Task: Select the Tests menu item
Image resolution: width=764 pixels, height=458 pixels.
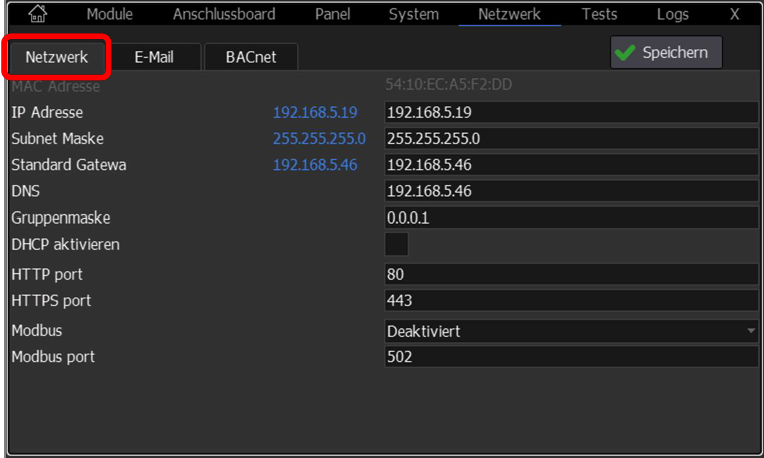Action: [x=599, y=14]
